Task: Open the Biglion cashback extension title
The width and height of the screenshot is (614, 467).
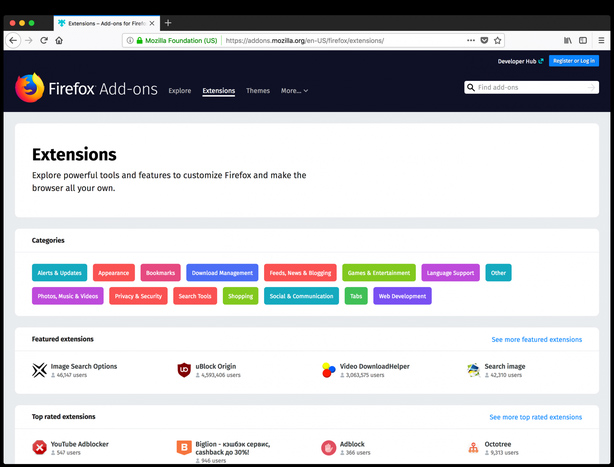Action: 233,448
